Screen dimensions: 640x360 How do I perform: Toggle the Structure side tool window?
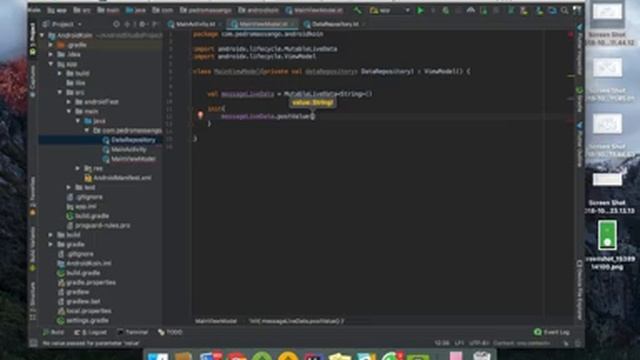pyautogui.click(x=33, y=300)
